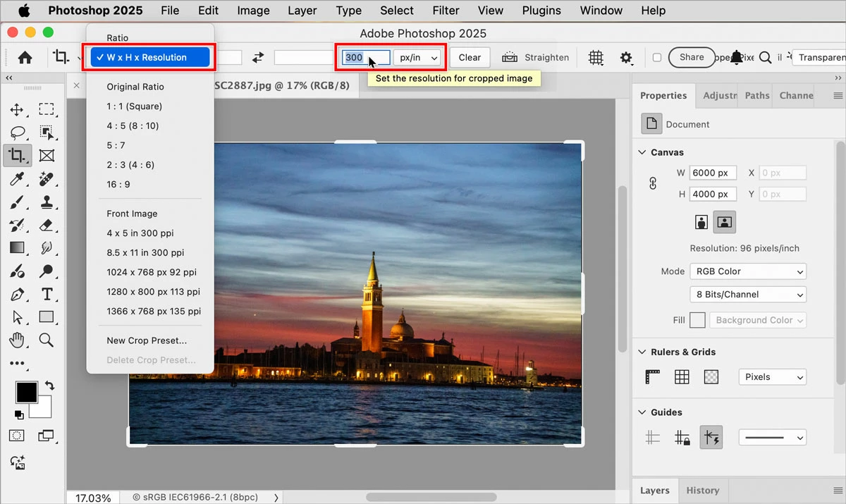Select the Frame tool
Screen dimensions: 846x504
click(47, 156)
